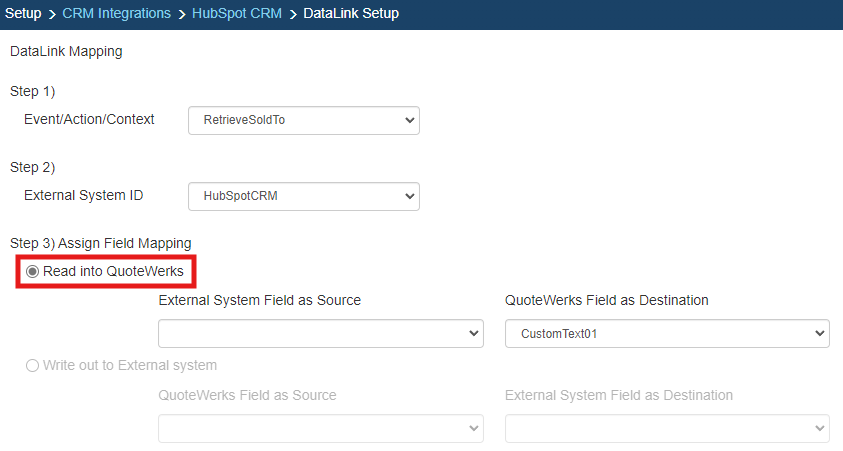The image size is (843, 451).
Task: Open the CRM Integrations breadcrumb
Action: click(x=117, y=14)
